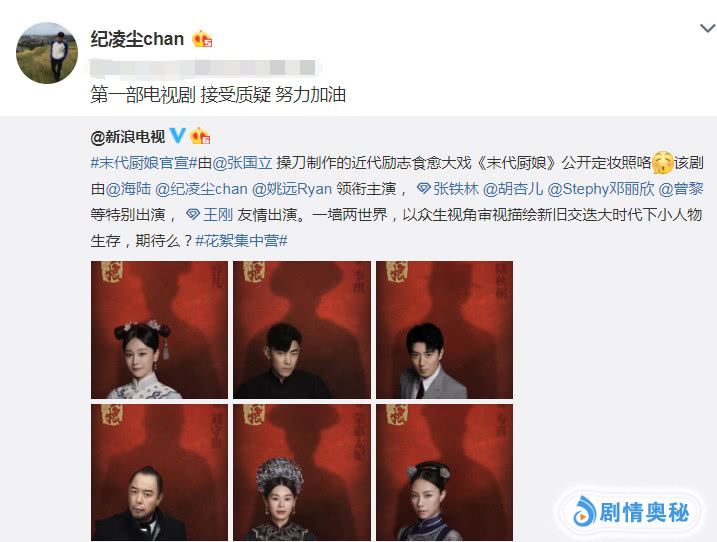Open the @新浪电视 account link
Image resolution: width=717 pixels, height=542 pixels.
click(x=128, y=136)
